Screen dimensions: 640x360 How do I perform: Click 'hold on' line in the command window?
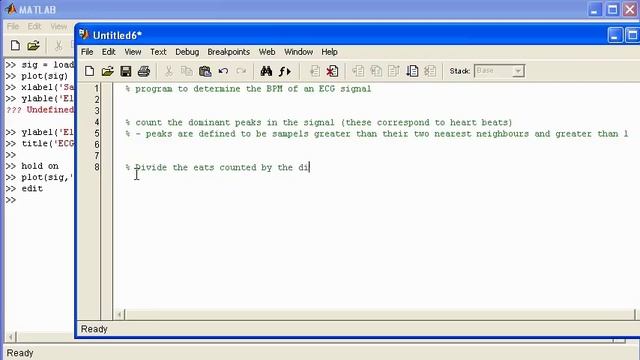coord(40,166)
